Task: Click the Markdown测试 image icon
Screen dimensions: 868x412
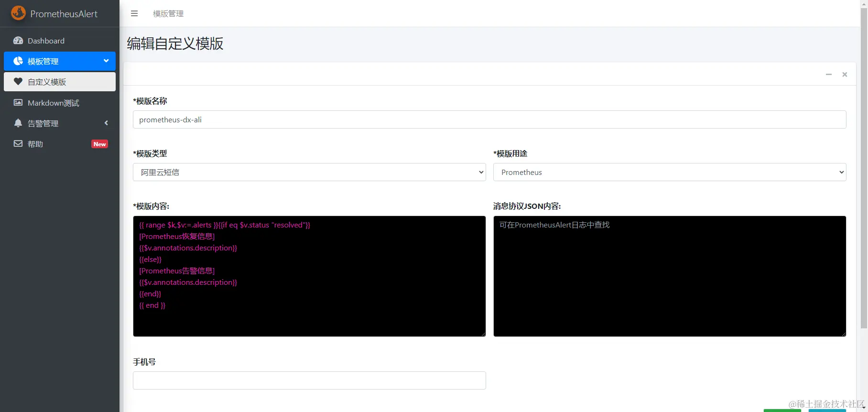Action: [18, 102]
